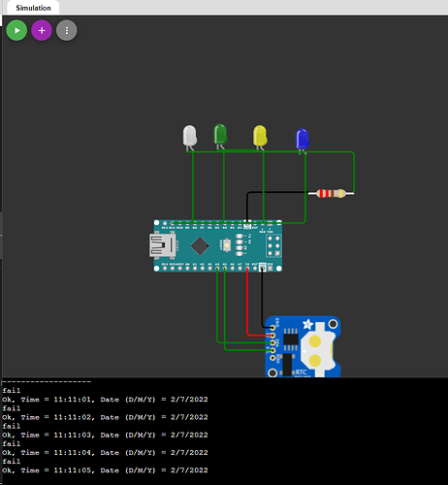Screen dimensions: 448x485
Task: Click the serial monitor line Time = 11:11:01
Action: coord(105,400)
